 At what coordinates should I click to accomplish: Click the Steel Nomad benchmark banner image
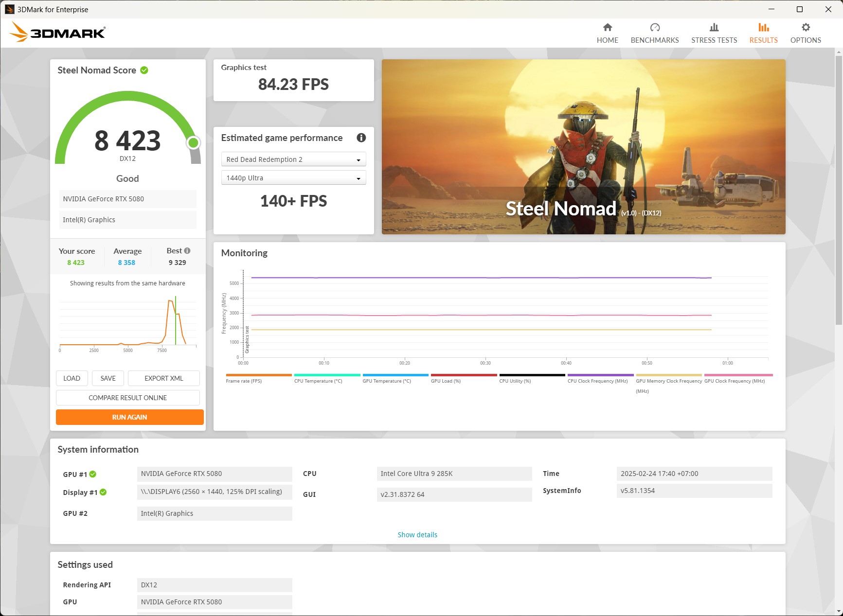point(583,147)
